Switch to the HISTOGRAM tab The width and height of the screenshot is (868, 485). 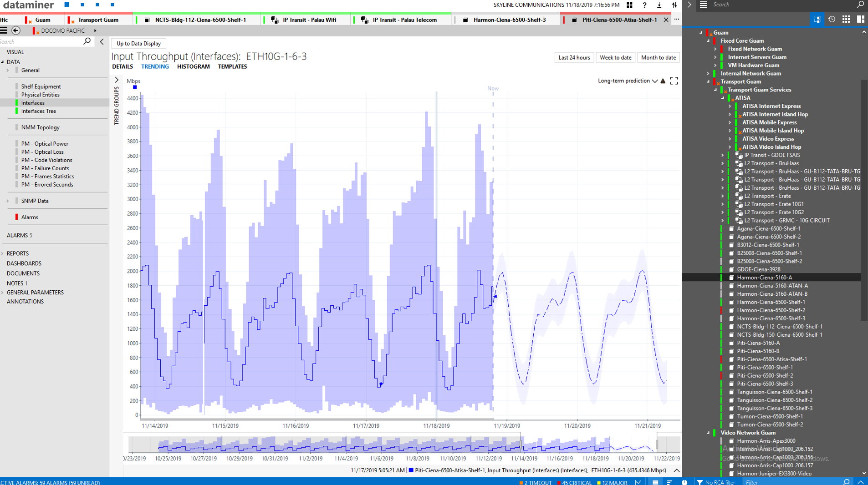[194, 67]
